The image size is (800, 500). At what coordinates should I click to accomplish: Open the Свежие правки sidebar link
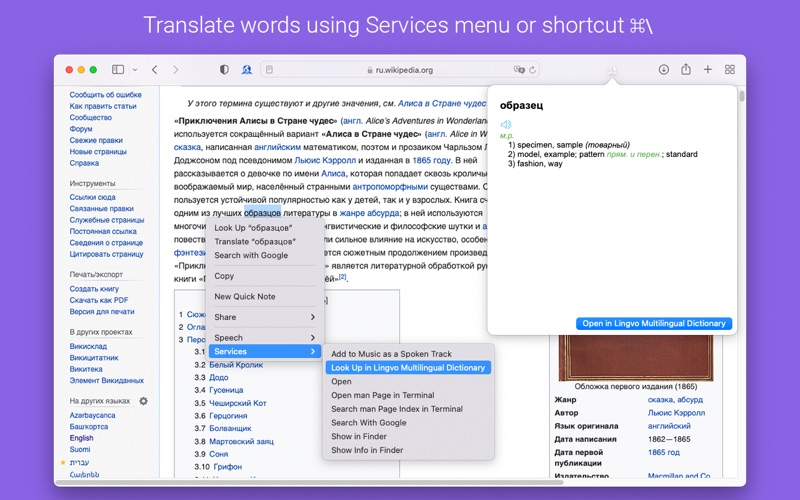tap(96, 140)
